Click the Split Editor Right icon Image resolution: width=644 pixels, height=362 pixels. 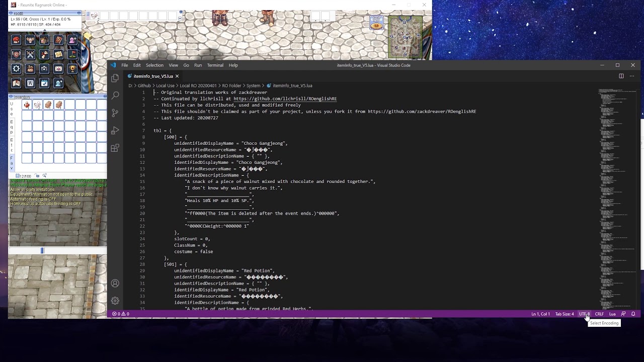(621, 76)
